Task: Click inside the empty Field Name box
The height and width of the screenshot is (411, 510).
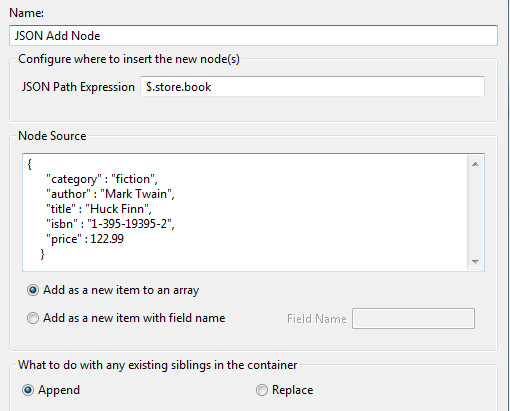Action: pos(413,318)
